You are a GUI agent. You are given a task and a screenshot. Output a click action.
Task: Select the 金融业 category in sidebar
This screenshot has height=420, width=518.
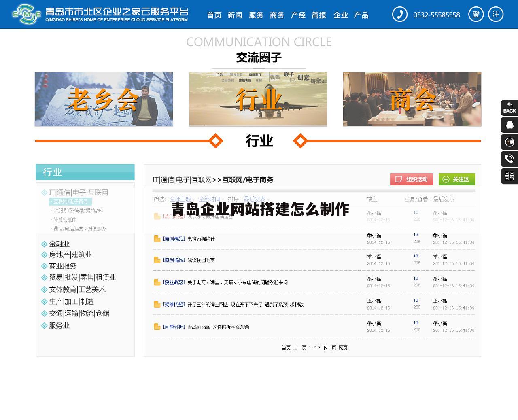click(x=59, y=244)
